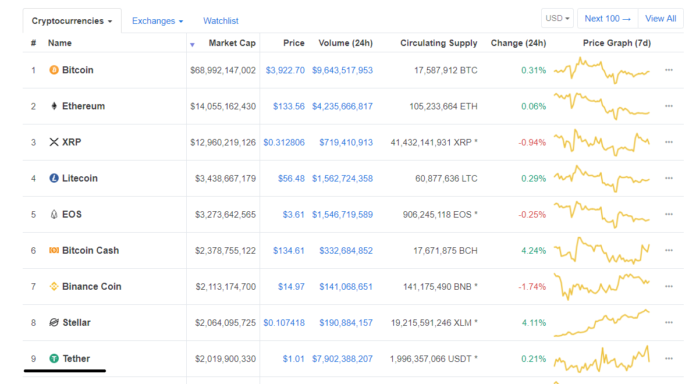Click market cap value $68,992,147,002

[223, 70]
